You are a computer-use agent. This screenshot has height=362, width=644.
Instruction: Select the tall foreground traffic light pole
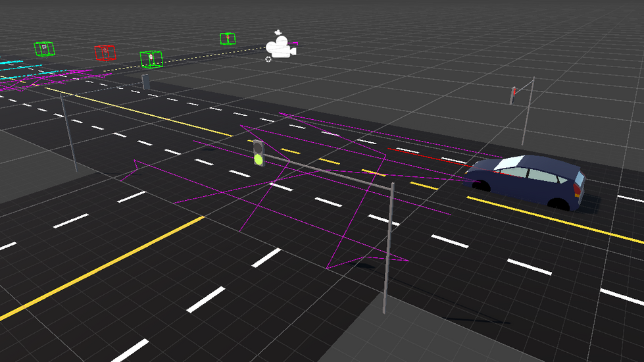click(x=387, y=247)
